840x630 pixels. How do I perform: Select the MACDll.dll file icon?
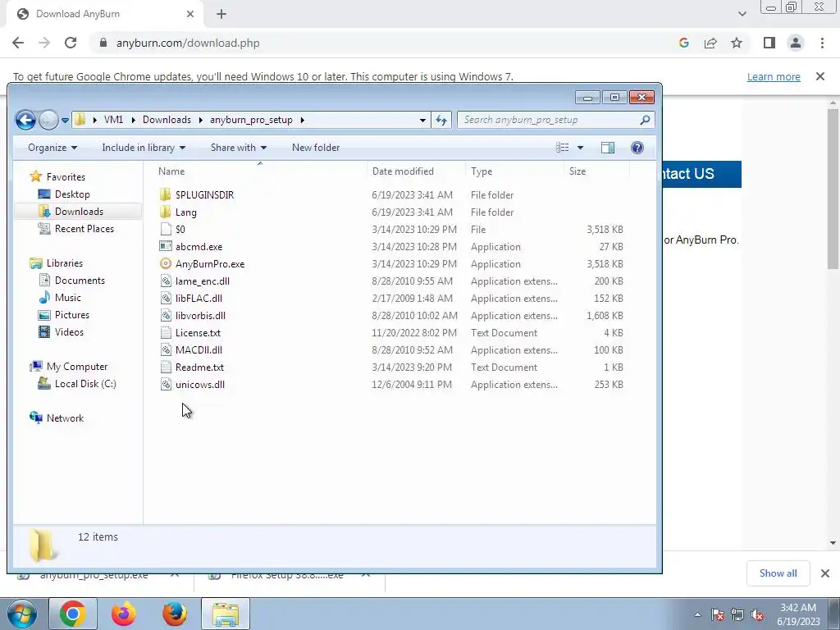[166, 349]
